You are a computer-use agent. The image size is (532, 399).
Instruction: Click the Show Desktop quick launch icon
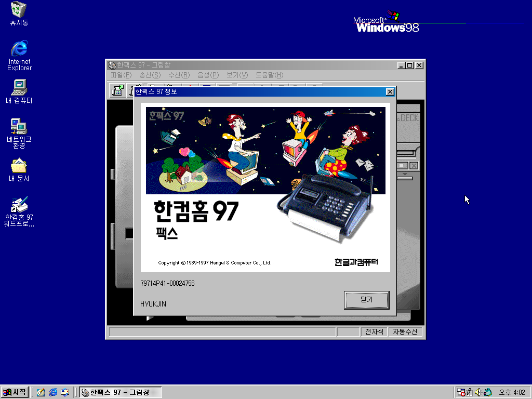[41, 392]
